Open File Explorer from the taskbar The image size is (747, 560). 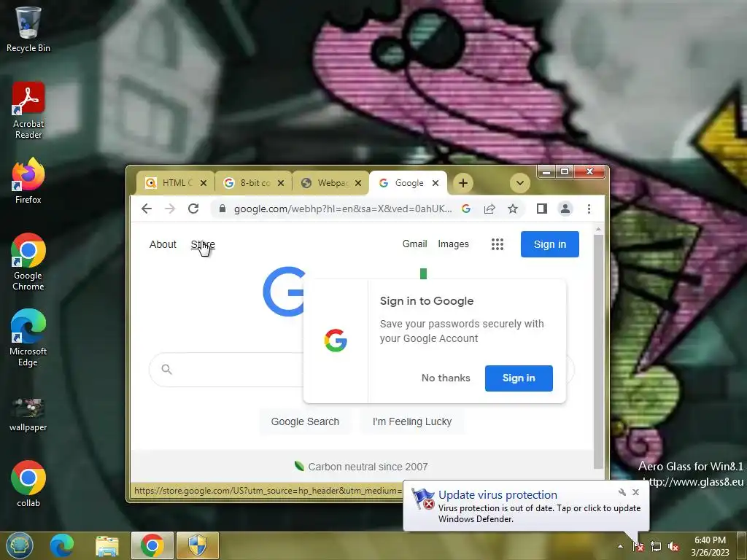point(107,545)
